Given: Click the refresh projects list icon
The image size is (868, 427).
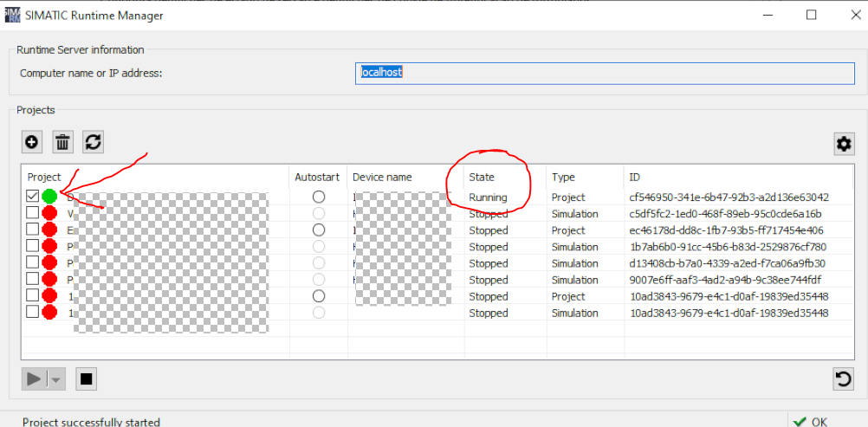Looking at the screenshot, I should pos(93,142).
